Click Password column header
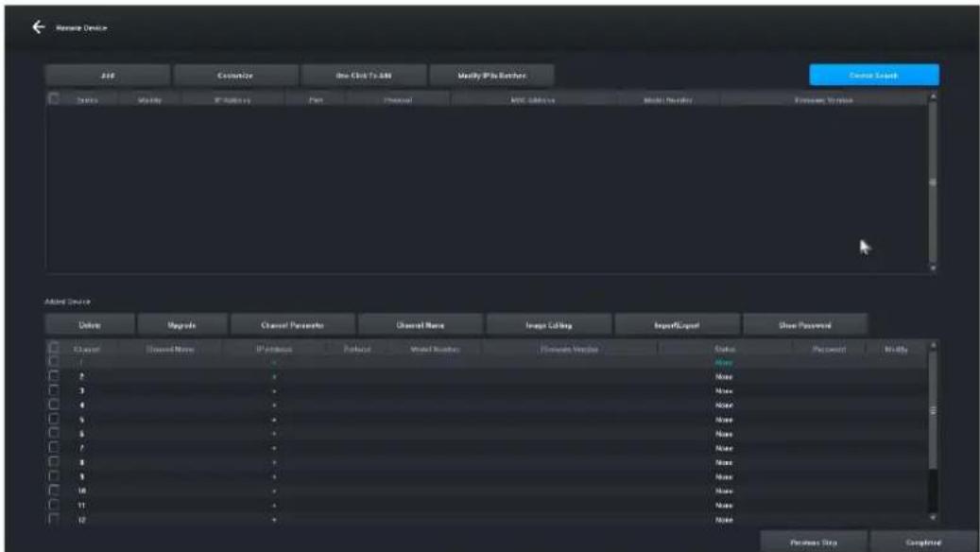Screen dimensions: 980x552 830,350
